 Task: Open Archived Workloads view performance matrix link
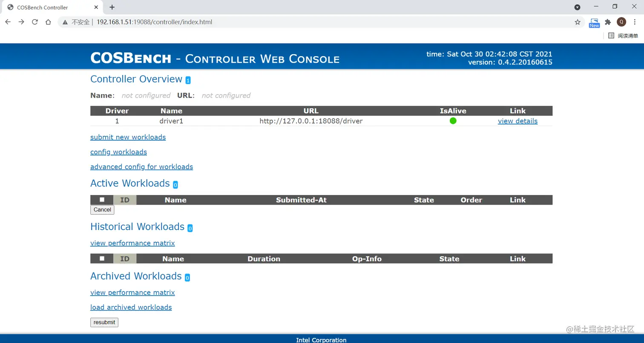pos(132,293)
